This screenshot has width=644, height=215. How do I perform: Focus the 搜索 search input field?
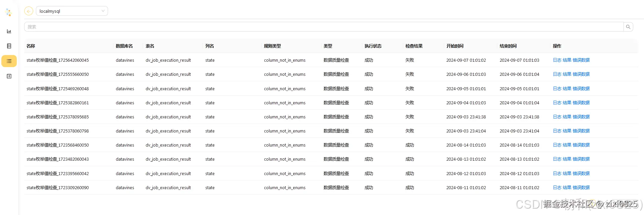tap(324, 27)
